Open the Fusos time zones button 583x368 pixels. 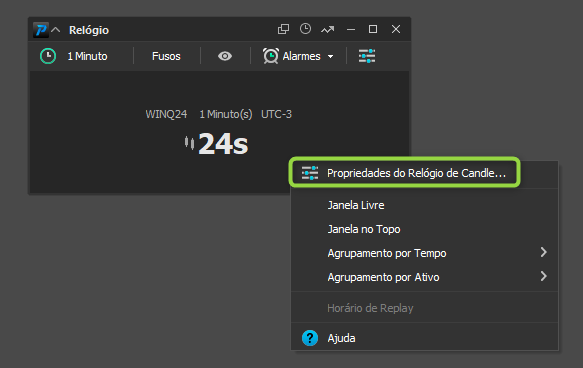tap(166, 56)
